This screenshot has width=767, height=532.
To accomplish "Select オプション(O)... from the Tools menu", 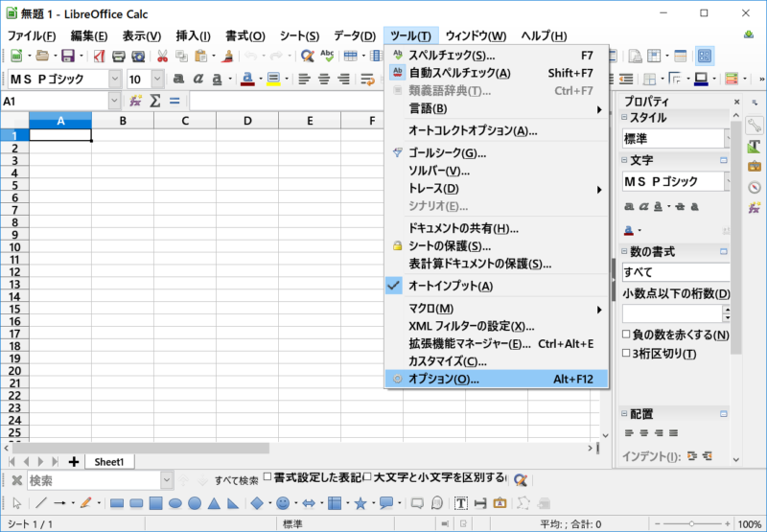I will tap(443, 380).
